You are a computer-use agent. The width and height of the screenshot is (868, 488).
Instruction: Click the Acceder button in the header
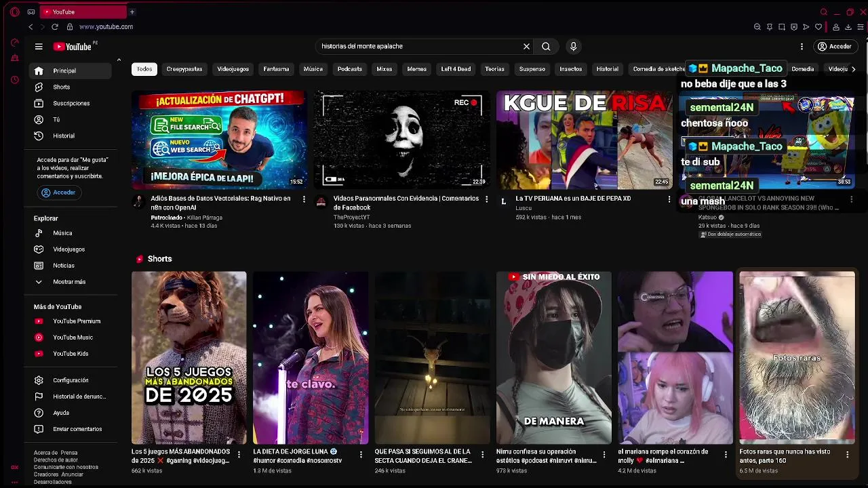(x=834, y=47)
